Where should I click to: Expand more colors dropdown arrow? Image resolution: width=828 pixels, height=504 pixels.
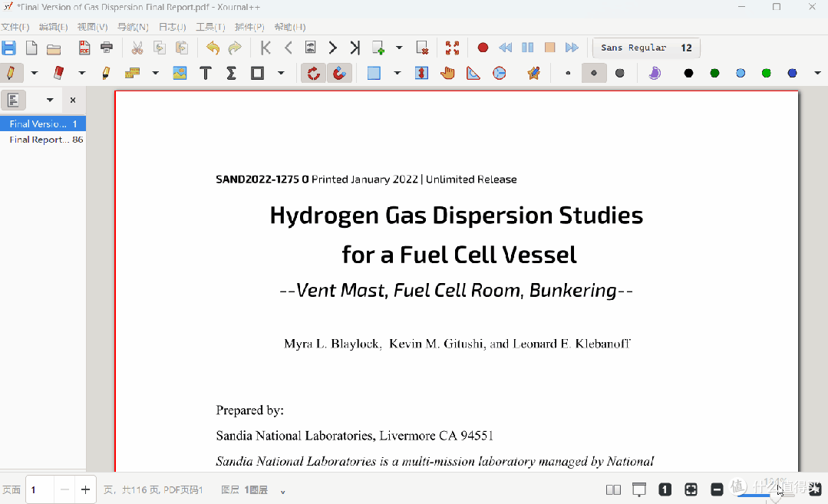point(817,73)
